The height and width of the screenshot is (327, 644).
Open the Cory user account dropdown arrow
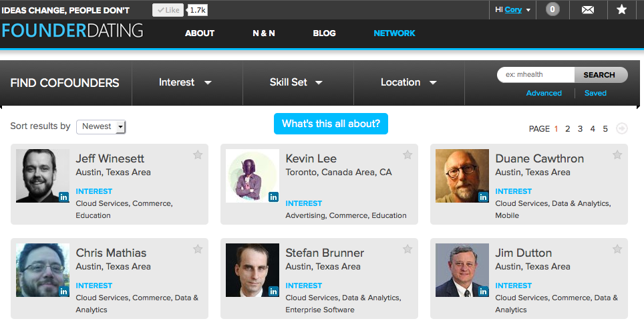tap(528, 10)
